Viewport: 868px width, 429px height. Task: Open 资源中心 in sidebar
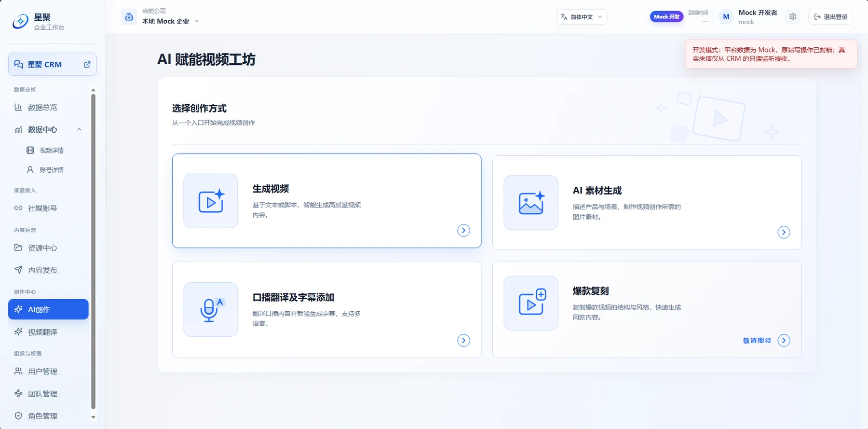point(48,248)
